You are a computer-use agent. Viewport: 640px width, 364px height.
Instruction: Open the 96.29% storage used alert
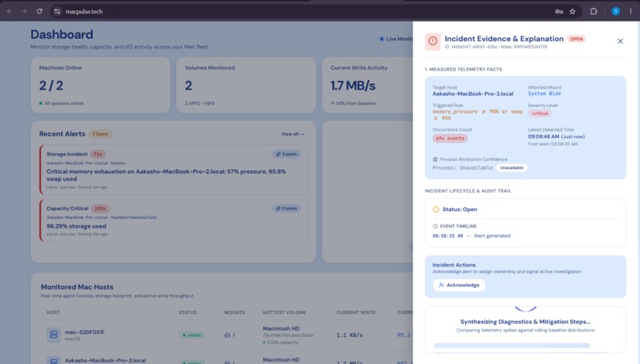[x=173, y=220]
